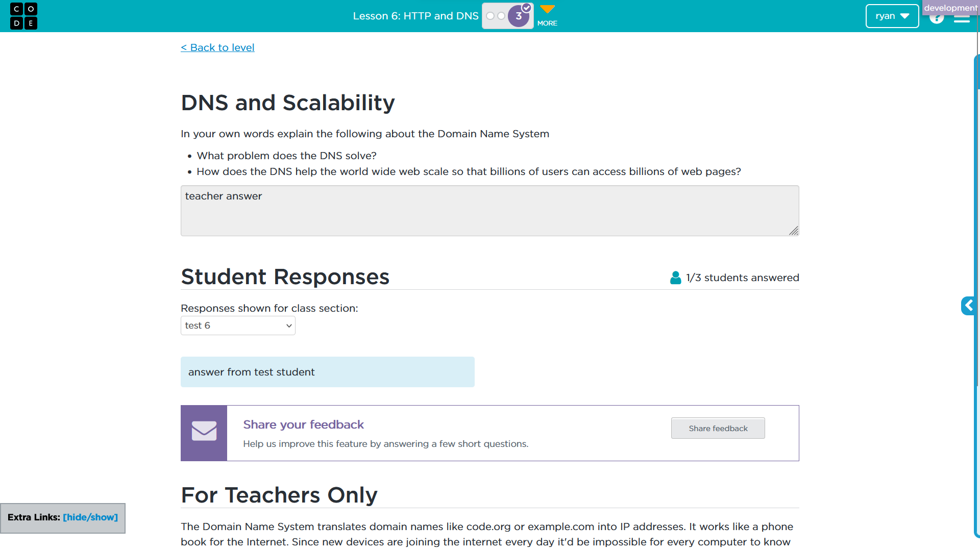Image resolution: width=980 pixels, height=551 pixels.
Task: Open the hamburger menu icon
Action: point(962,18)
